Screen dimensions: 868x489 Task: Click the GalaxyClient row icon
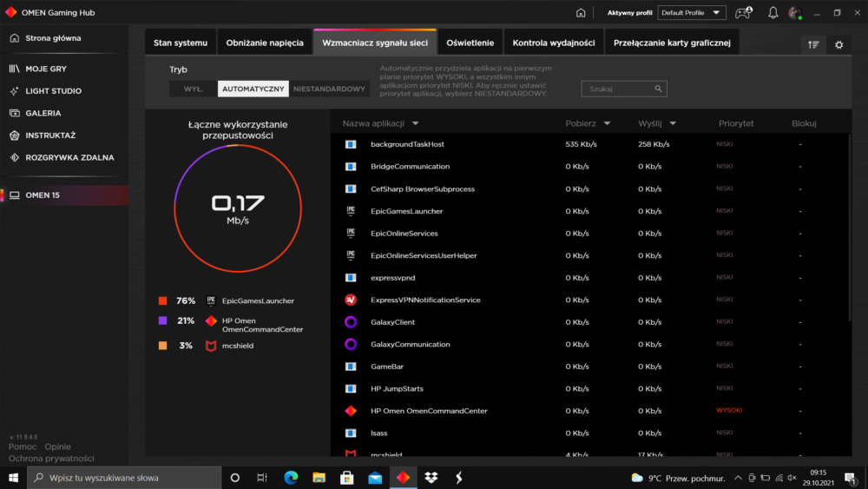tap(351, 321)
